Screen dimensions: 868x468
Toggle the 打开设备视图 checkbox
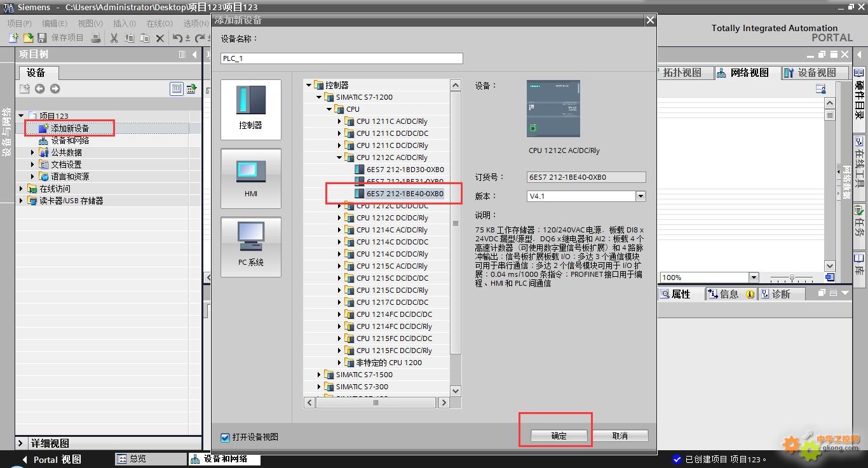(225, 437)
